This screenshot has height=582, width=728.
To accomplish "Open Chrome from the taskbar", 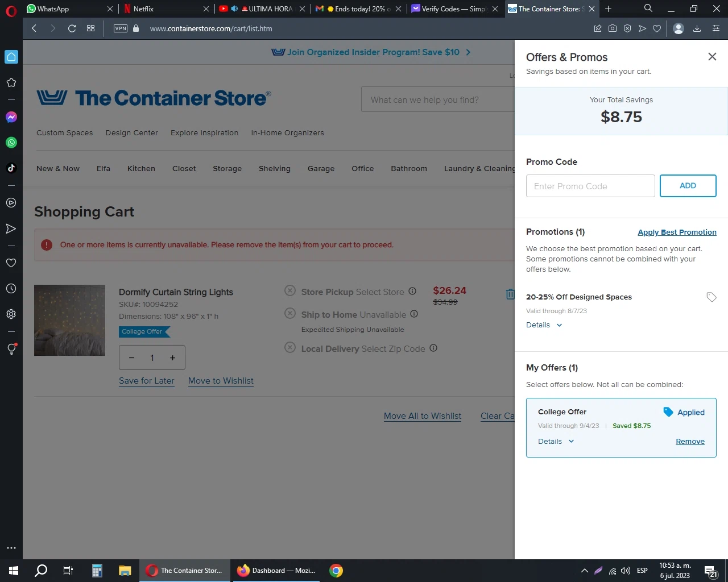I will point(336,571).
